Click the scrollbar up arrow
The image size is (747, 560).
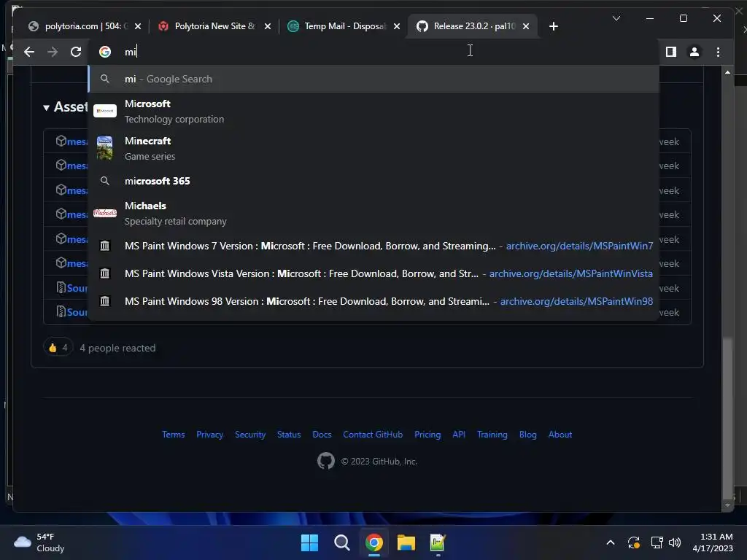[x=727, y=72]
